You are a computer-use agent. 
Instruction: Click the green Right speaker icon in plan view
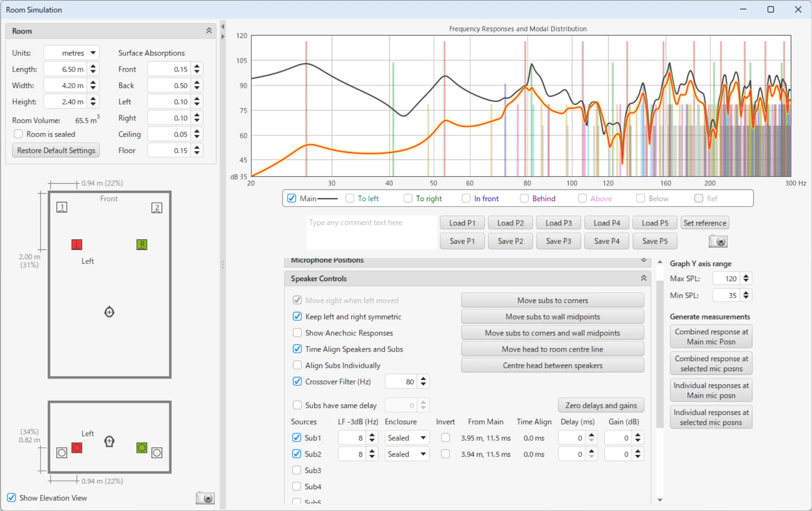142,244
